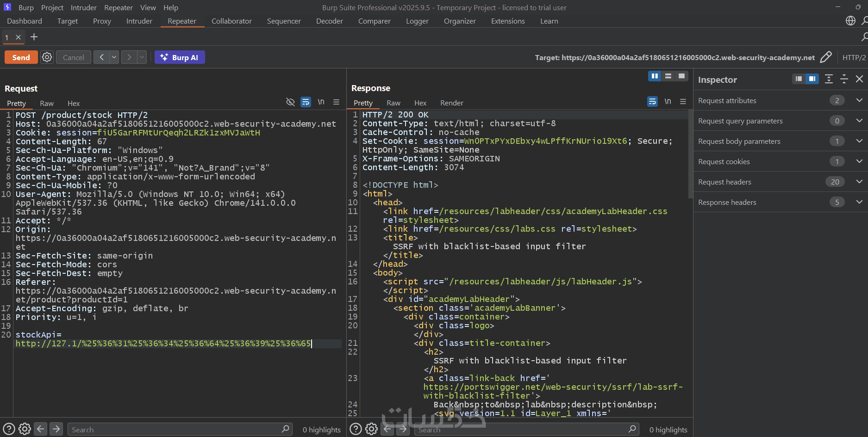This screenshot has height=437, width=868.
Task: Go to previous request in history
Action: click(101, 57)
